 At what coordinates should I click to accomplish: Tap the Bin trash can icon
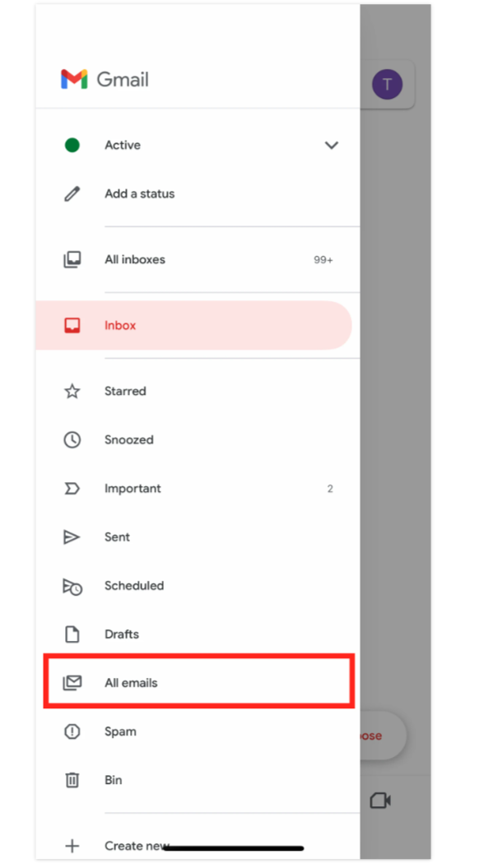click(x=72, y=781)
